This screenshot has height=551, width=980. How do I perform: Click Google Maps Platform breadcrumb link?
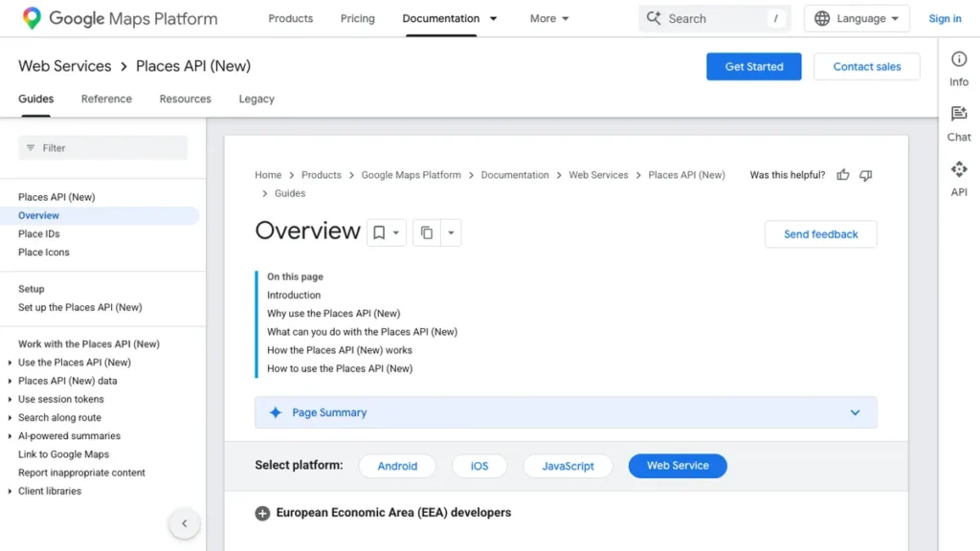click(411, 175)
